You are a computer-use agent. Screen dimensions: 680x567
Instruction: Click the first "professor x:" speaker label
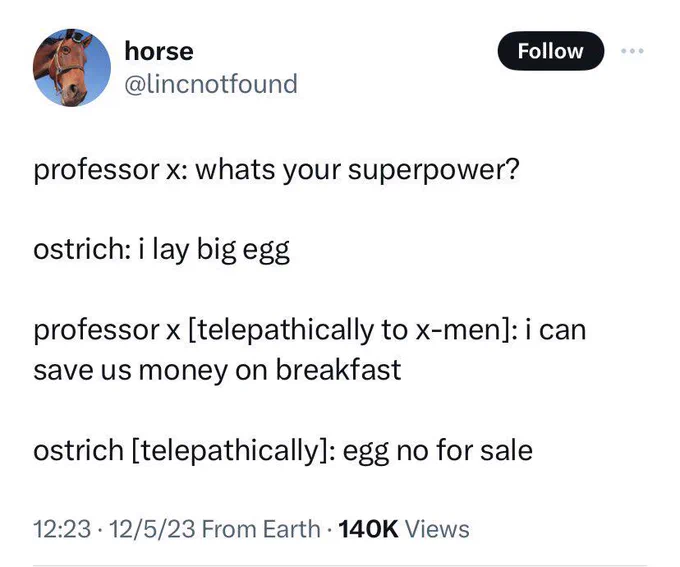tap(111, 170)
